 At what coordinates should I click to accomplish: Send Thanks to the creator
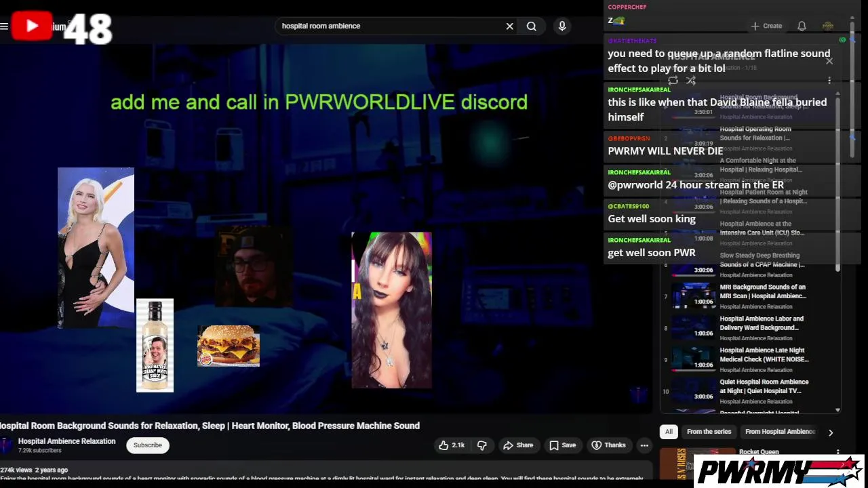[608, 445]
